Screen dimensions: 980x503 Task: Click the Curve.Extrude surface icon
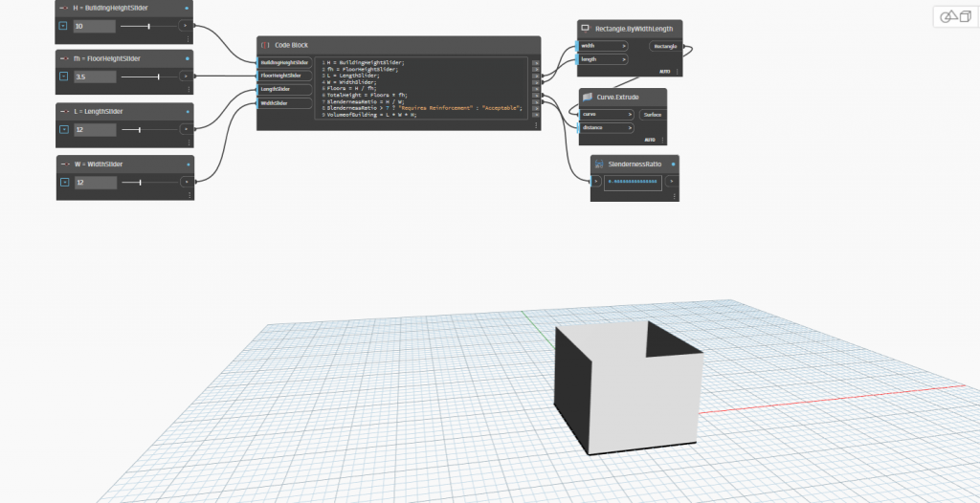click(x=588, y=98)
